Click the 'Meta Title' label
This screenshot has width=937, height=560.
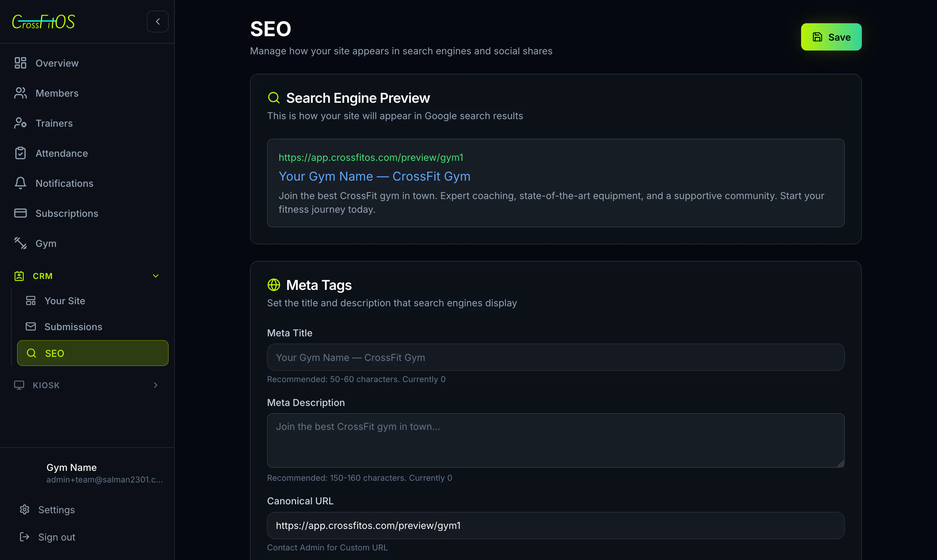pos(290,333)
